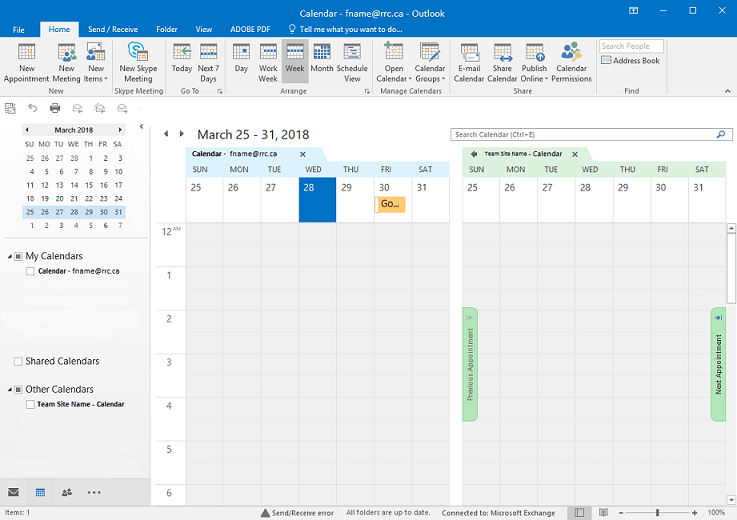Open the View ribbon tab
This screenshot has height=520, width=737.
(x=204, y=29)
